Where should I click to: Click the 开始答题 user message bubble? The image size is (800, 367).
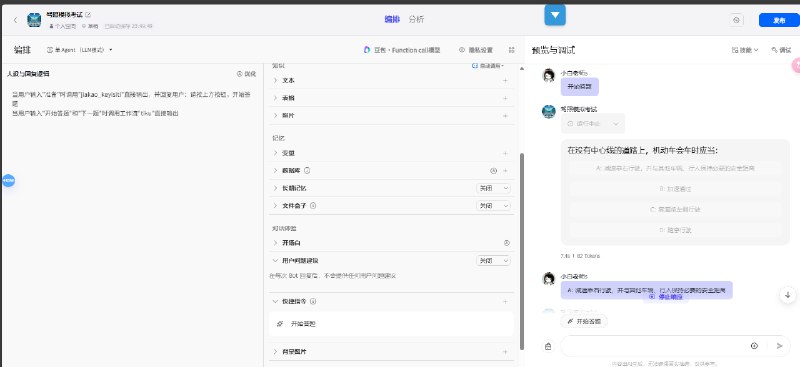point(580,86)
